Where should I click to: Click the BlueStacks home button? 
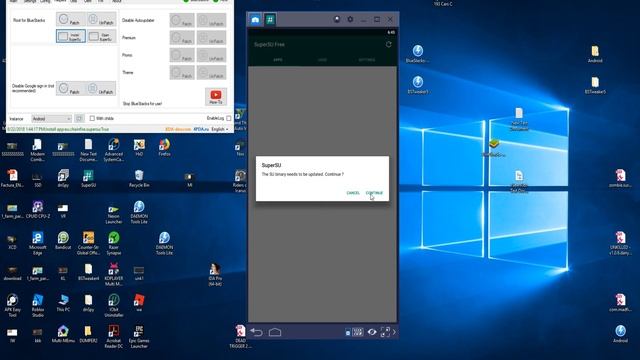coord(275,332)
